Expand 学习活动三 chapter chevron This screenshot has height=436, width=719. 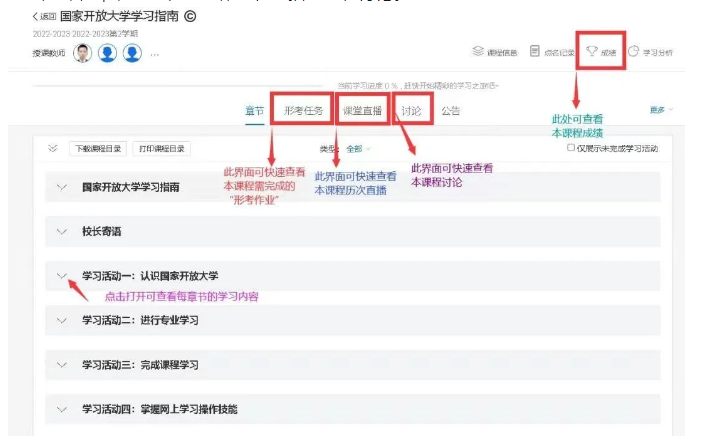tap(61, 365)
